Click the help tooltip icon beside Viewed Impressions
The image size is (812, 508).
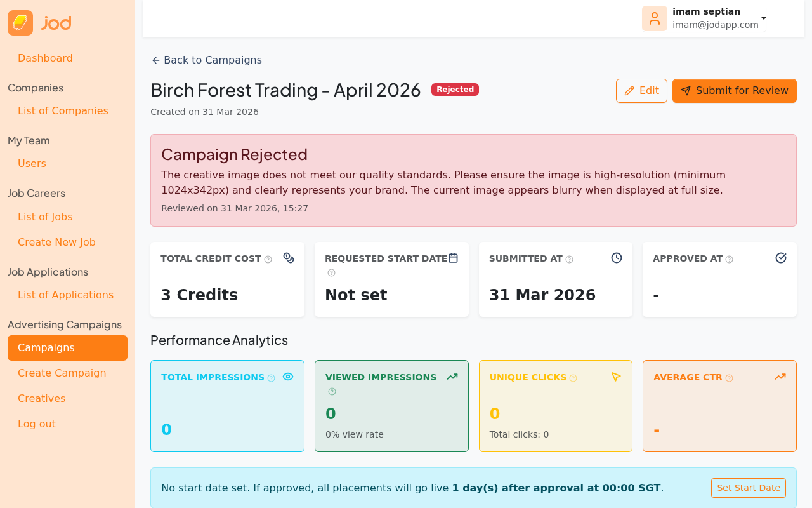(331, 392)
